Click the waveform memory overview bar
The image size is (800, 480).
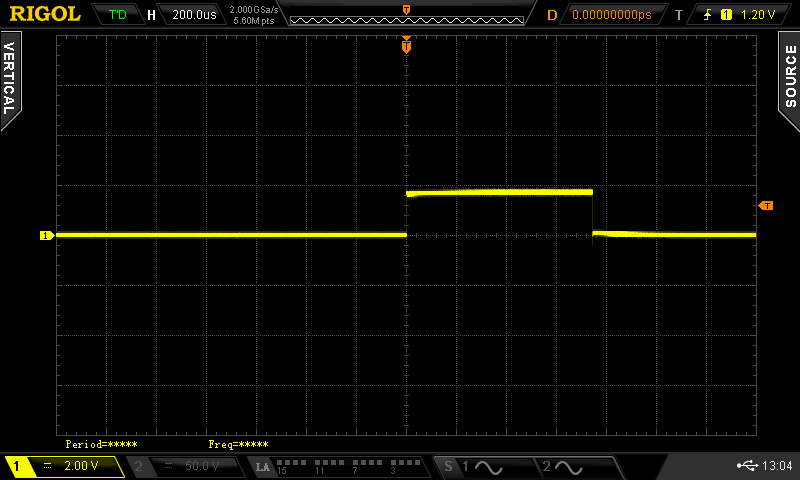click(x=406, y=15)
